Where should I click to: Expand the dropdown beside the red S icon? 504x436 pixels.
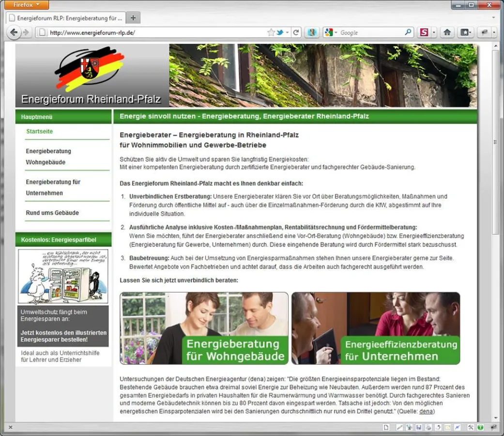[434, 32]
